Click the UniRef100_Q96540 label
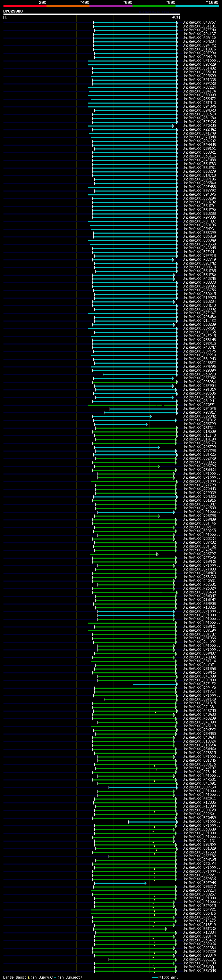222x980 pixels. (x=199, y=183)
